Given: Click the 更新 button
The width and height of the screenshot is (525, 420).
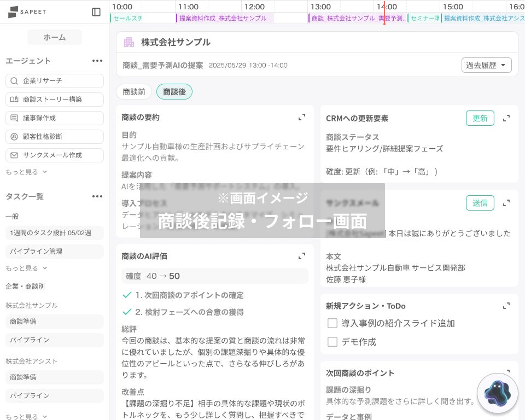Looking at the screenshot, I should 480,118.
